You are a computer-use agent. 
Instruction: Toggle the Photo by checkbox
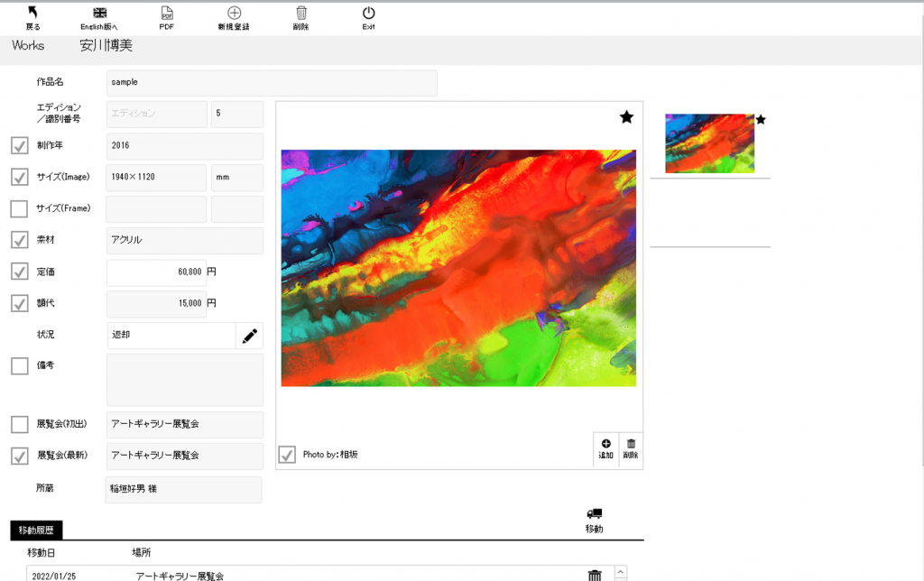pos(287,455)
